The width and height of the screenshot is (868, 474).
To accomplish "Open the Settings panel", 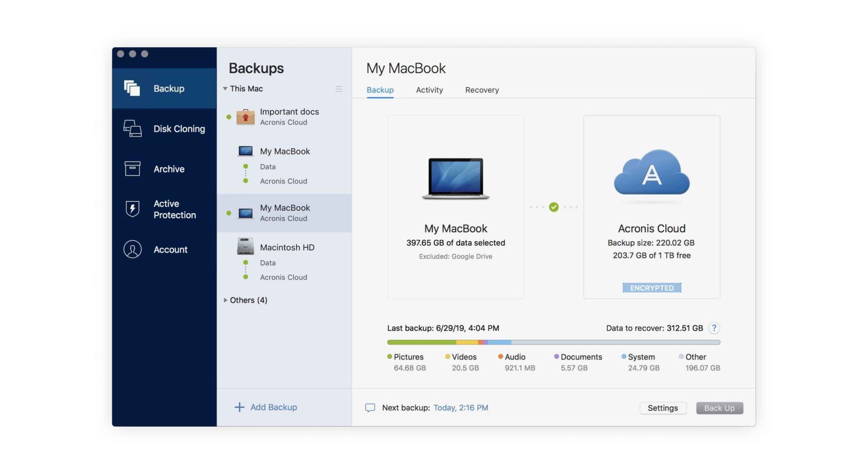I will (x=662, y=408).
